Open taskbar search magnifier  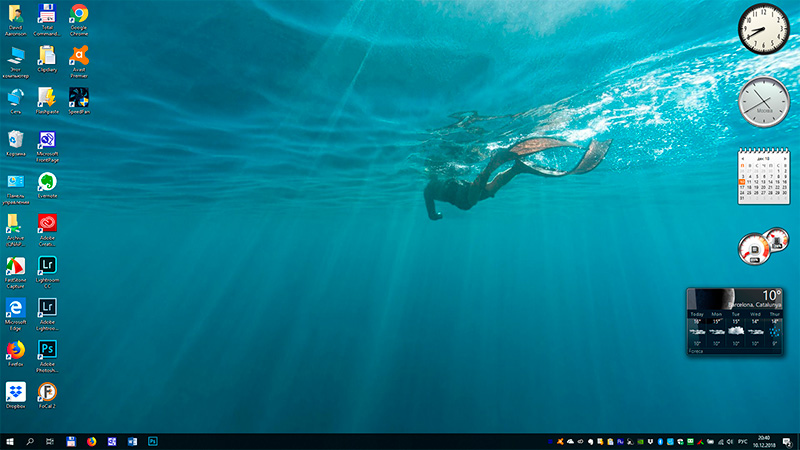[x=30, y=440]
